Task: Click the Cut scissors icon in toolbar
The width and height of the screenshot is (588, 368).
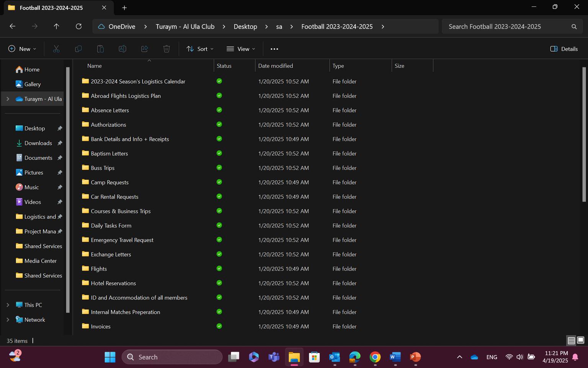Action: click(56, 49)
